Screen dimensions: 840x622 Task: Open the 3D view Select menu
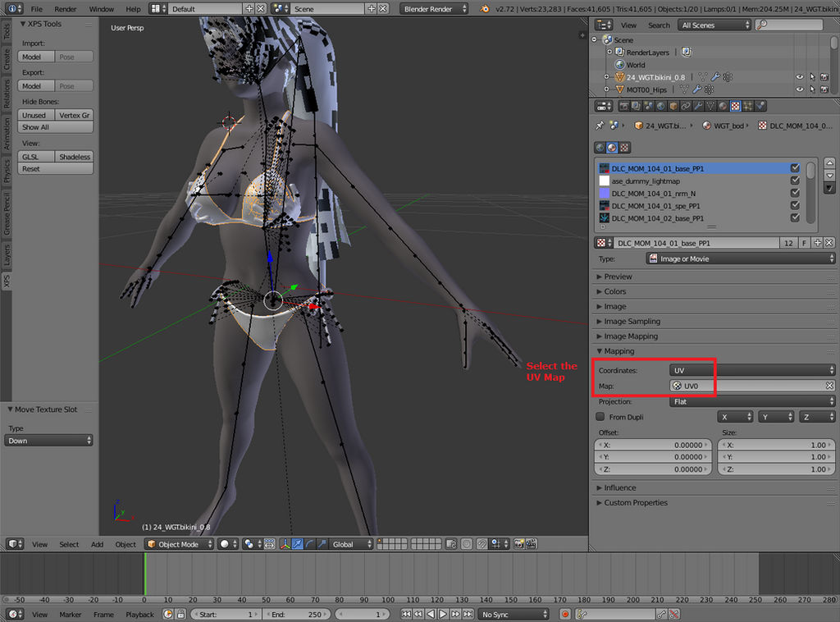69,544
